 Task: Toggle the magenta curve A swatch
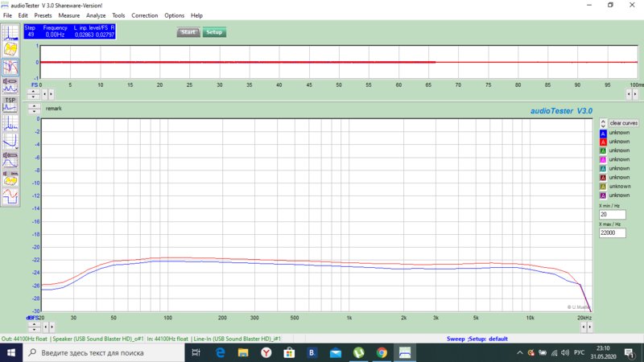click(602, 159)
